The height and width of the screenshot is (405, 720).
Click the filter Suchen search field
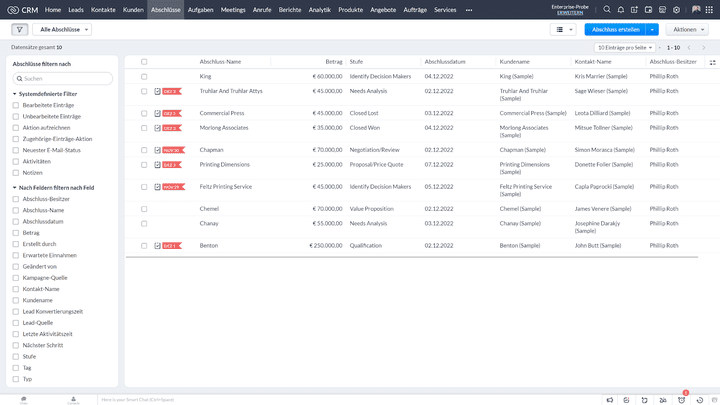(x=62, y=78)
